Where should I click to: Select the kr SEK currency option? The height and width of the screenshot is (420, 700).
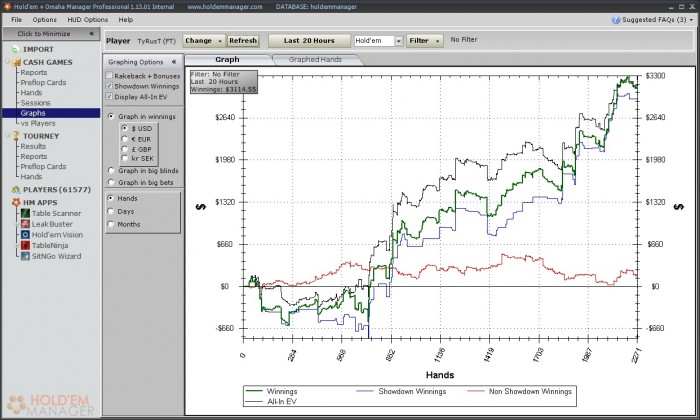125,158
